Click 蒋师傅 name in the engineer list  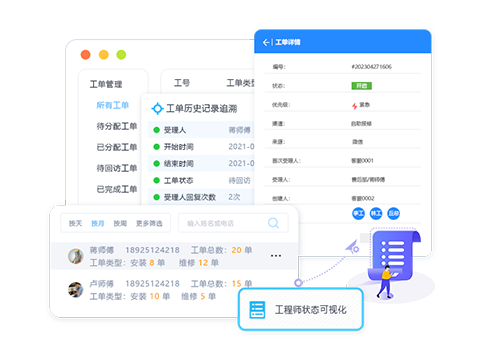pos(102,250)
